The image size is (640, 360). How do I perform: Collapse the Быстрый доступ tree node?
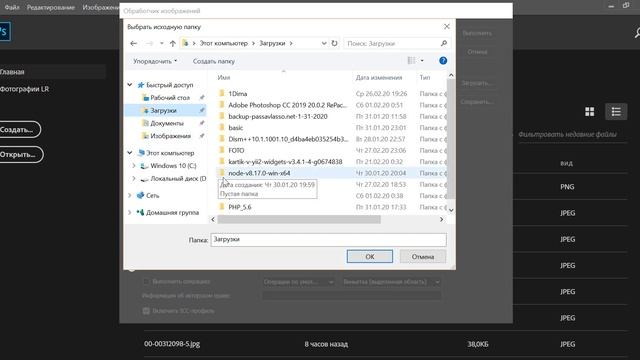130,85
